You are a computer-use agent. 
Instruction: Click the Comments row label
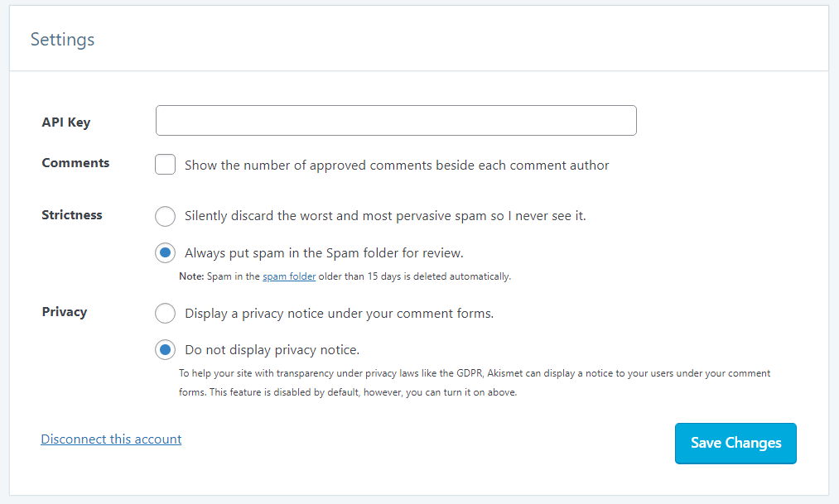tap(75, 163)
